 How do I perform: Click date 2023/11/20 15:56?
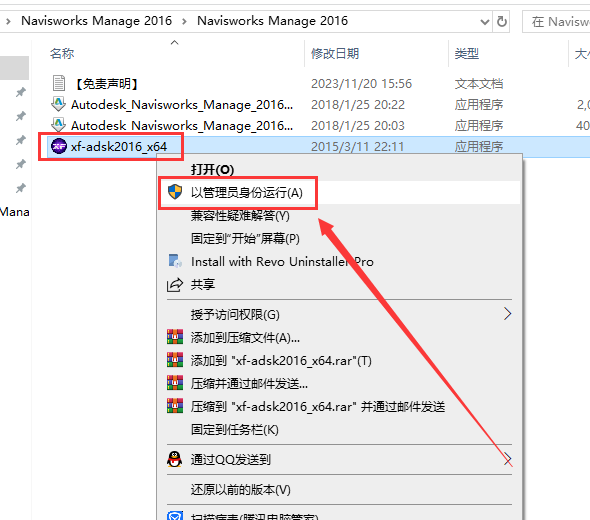(x=362, y=84)
